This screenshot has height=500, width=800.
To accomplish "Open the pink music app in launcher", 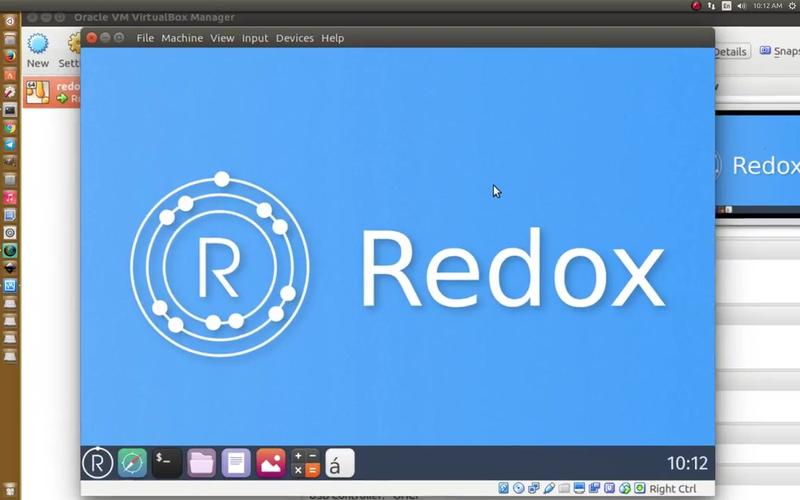I will coord(10,197).
